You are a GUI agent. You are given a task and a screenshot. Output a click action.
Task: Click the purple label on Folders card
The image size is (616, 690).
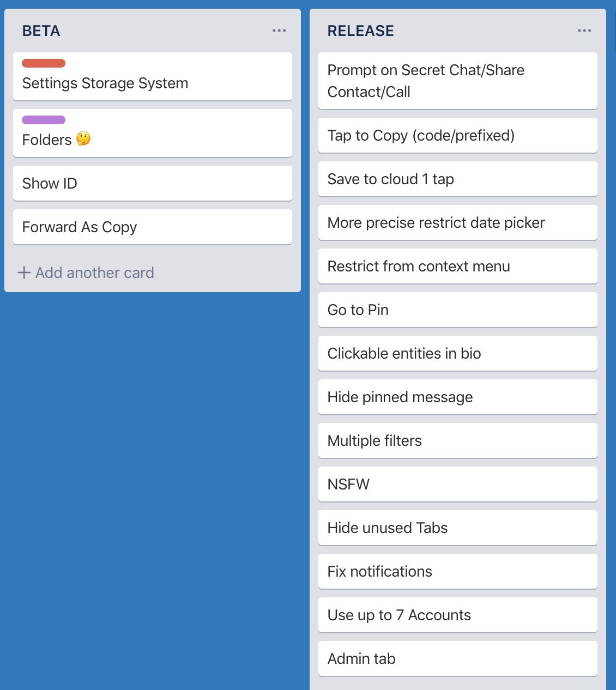coord(44,120)
